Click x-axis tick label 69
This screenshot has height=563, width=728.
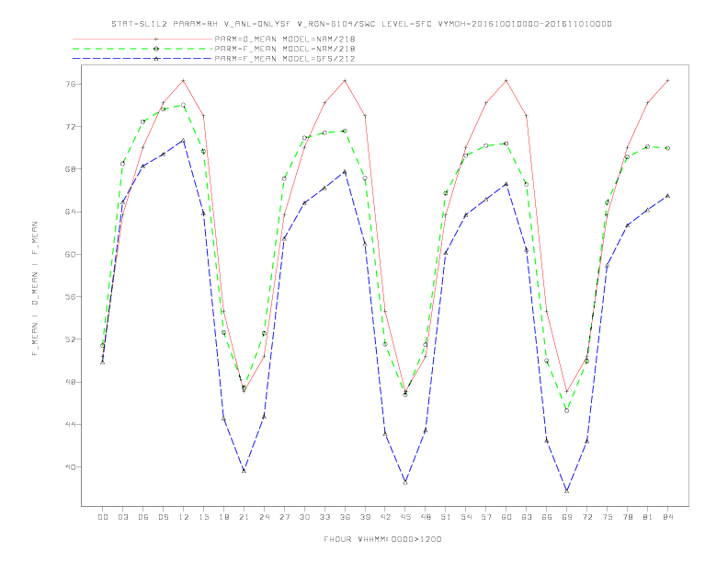[x=567, y=517]
